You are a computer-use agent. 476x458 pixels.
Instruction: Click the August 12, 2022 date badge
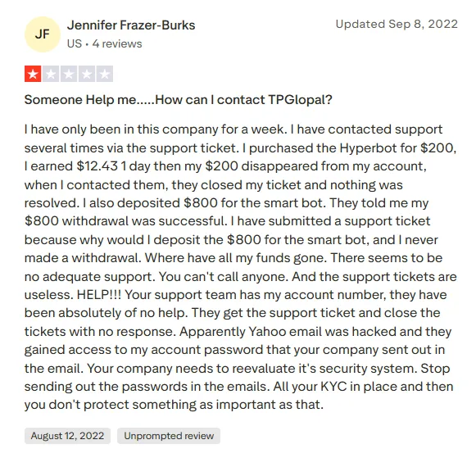[x=67, y=436]
